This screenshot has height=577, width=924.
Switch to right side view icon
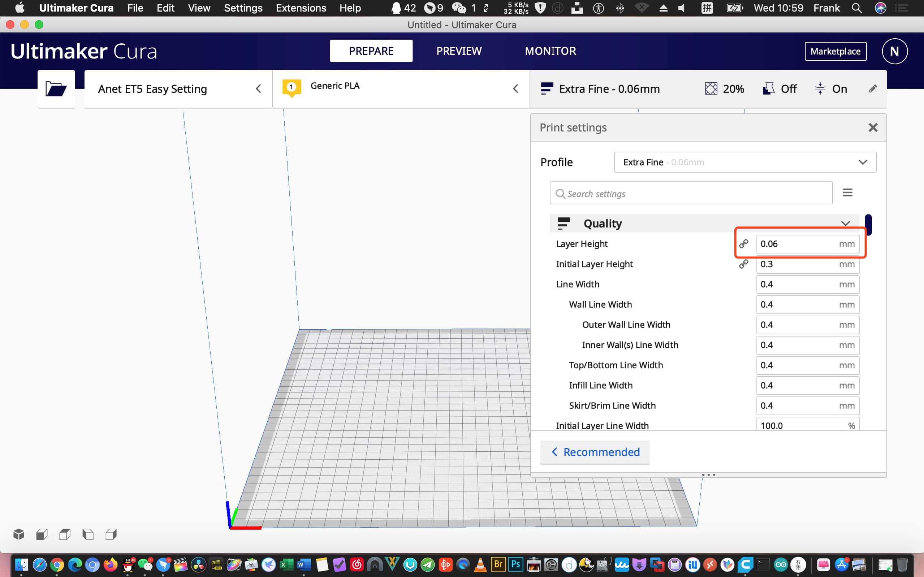point(111,534)
